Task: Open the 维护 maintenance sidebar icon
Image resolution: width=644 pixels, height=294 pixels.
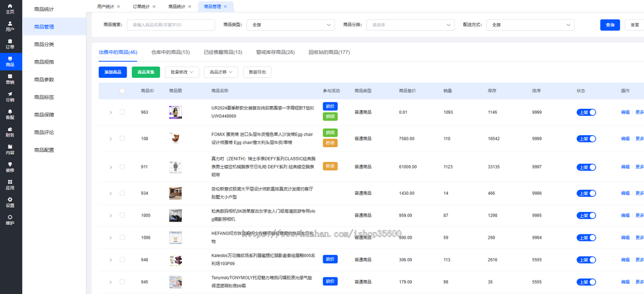Action: (x=10, y=220)
